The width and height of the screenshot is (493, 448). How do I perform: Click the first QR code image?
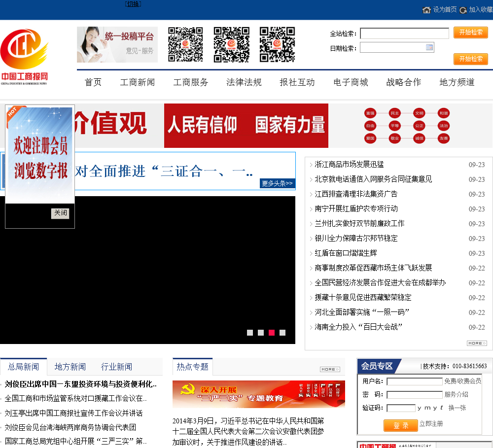(185, 44)
